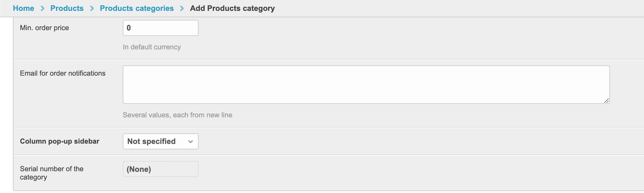Click the Not specified dropdown arrow

coord(191,142)
